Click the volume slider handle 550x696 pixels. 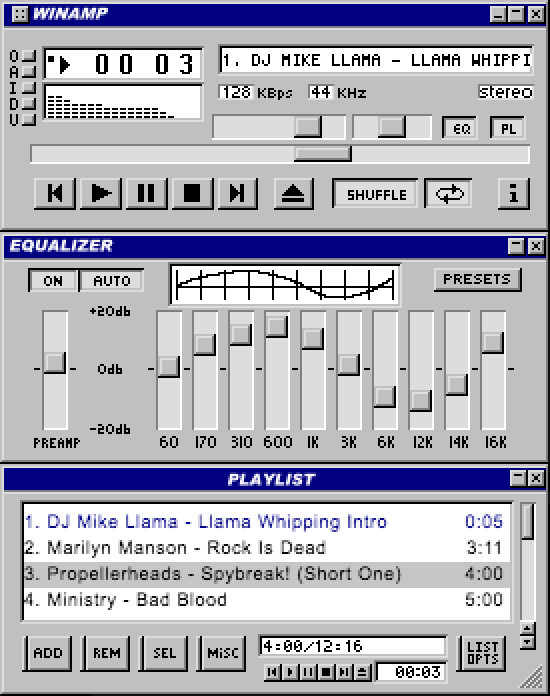[308, 127]
